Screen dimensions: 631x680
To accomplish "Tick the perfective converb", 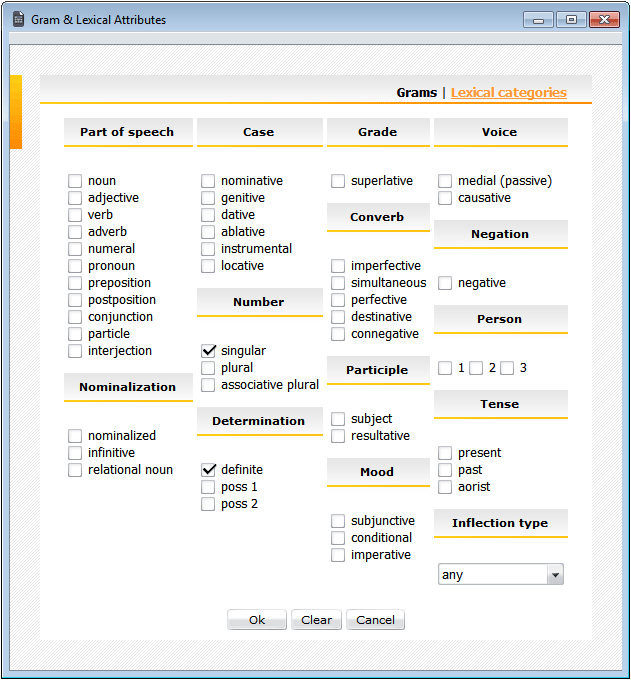I will 338,300.
